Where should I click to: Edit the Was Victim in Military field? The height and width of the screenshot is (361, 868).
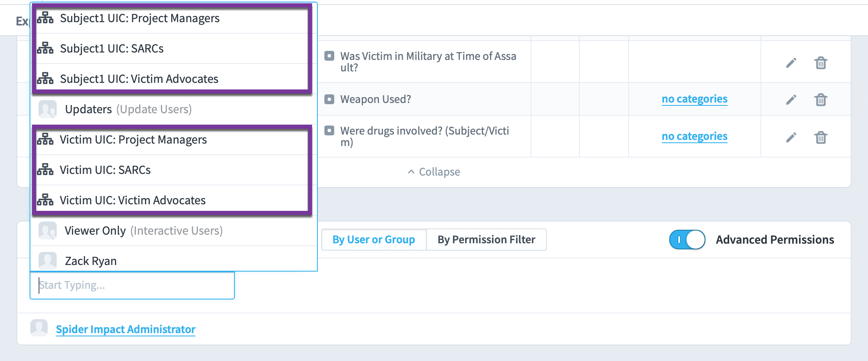pos(791,63)
